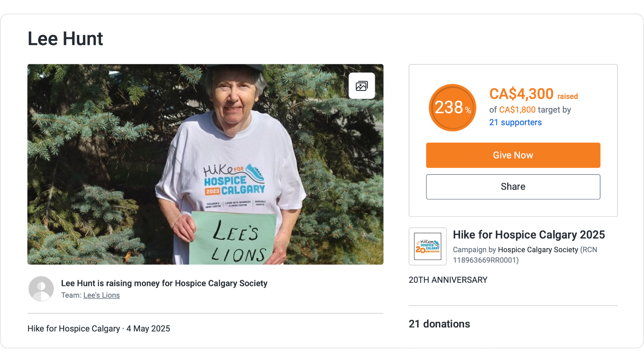
Task: Click the 238% progress circle
Action: (453, 108)
